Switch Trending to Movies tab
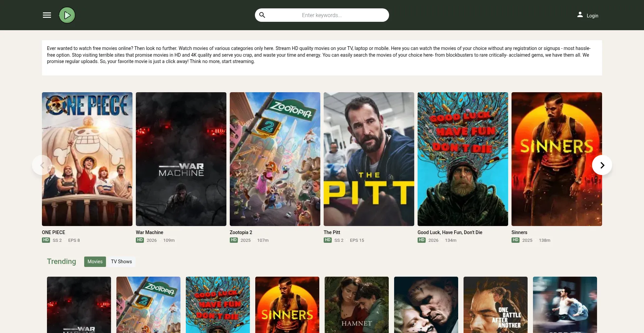Screen dimensions: 644x333 (x=95, y=262)
